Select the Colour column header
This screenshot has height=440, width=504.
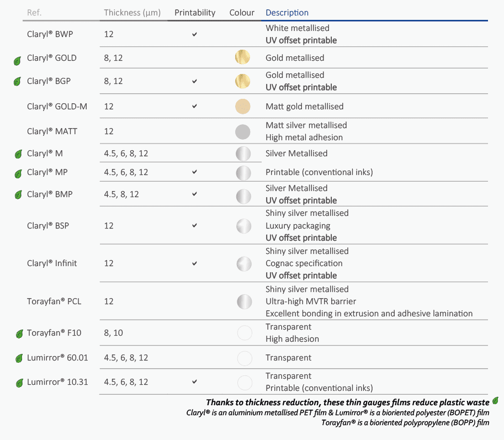point(242,13)
